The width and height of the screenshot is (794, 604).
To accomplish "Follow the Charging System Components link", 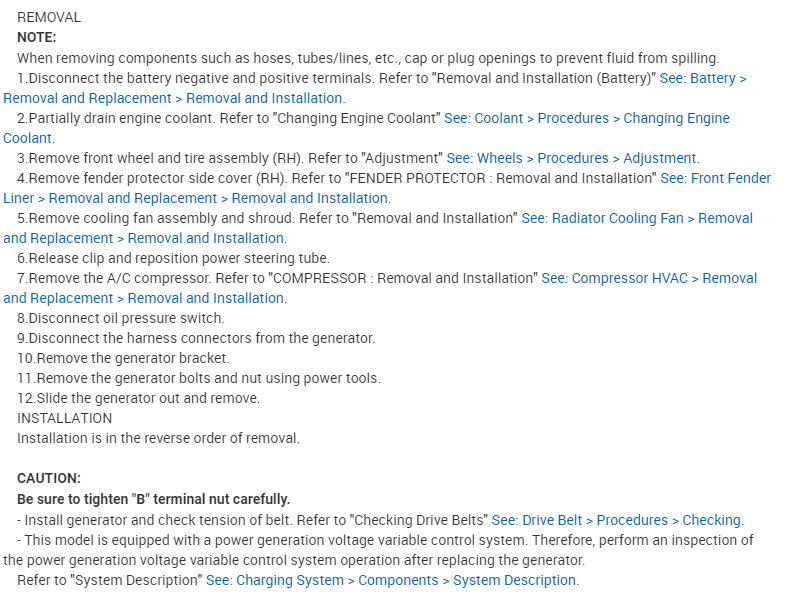I will tap(390, 580).
